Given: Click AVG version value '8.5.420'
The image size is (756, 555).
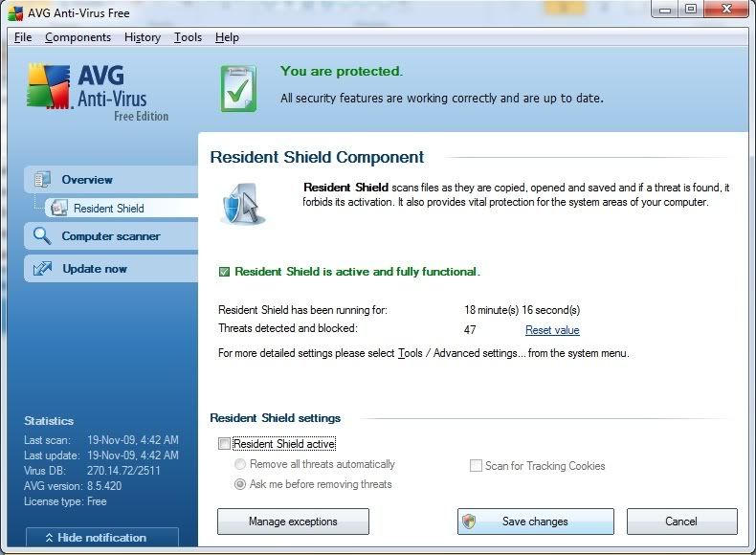Looking at the screenshot, I should (x=104, y=486).
